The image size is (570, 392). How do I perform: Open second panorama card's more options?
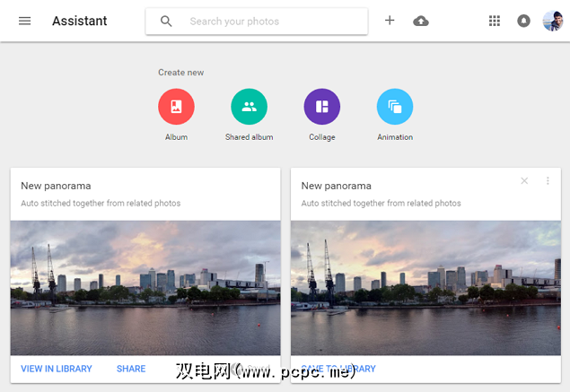click(x=548, y=180)
